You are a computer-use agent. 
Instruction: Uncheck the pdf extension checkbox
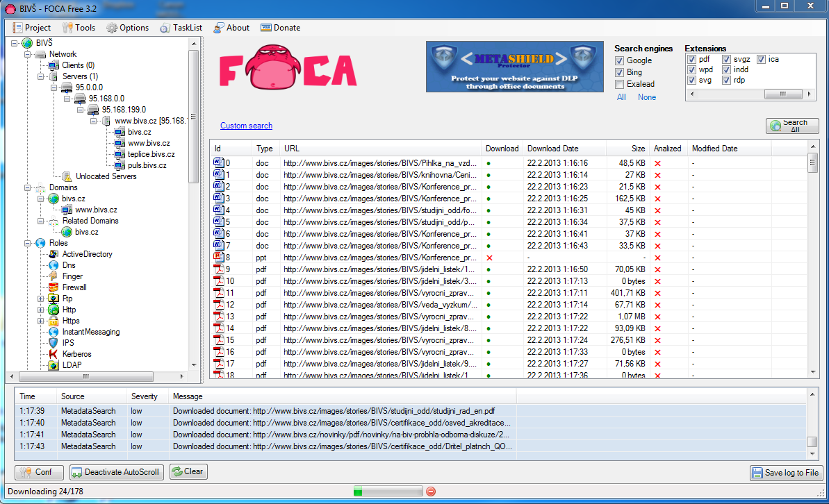pos(691,59)
